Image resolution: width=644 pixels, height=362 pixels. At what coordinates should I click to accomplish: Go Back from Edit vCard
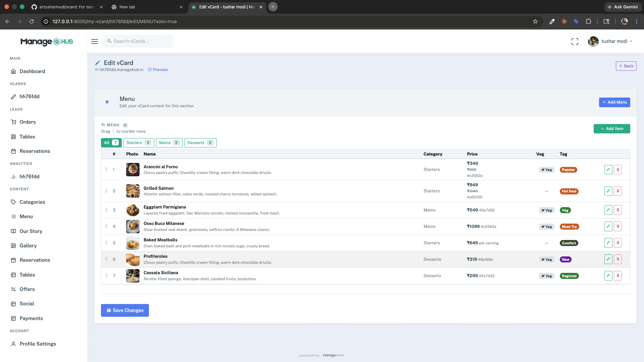[x=626, y=66]
